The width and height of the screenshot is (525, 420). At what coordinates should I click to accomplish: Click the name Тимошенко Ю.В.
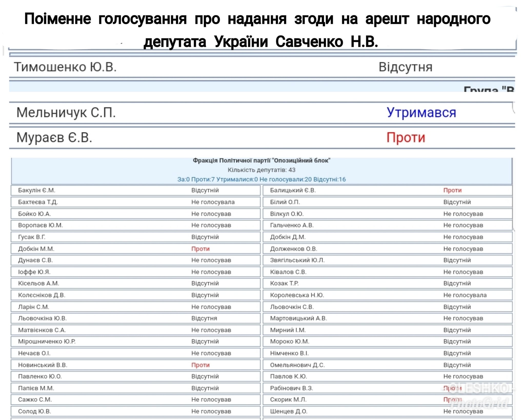click(65, 67)
